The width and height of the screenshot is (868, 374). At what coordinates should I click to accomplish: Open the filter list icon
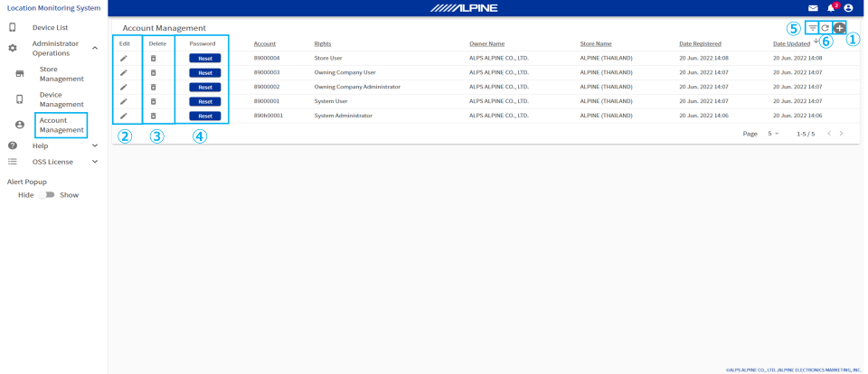(x=812, y=28)
